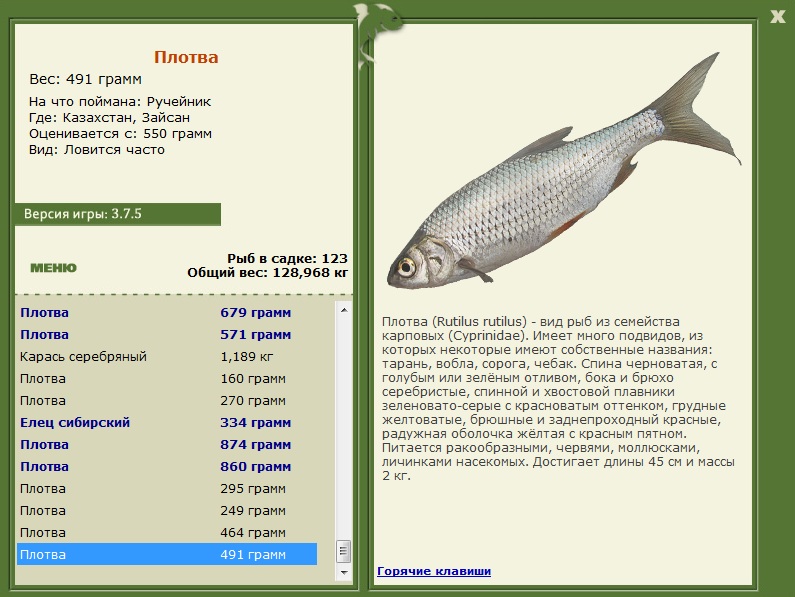Click the Вид: Ловится часто line
Screen dimensions: 795x597
point(97,150)
